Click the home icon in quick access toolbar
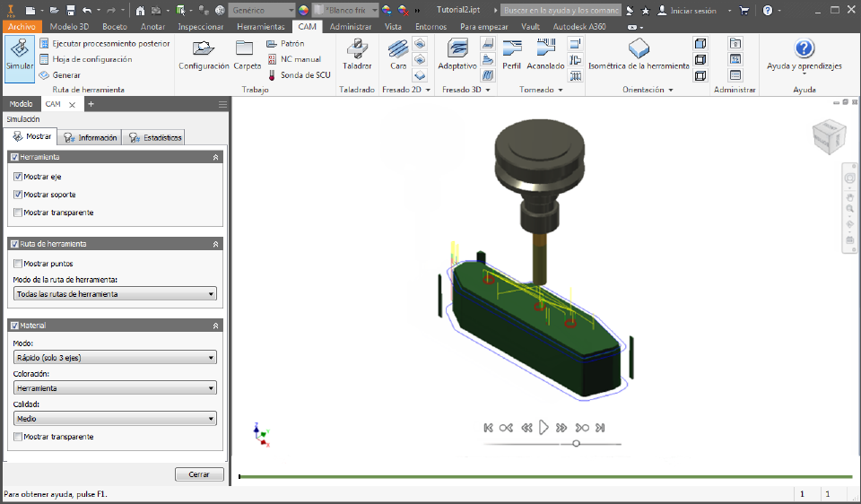The height and width of the screenshot is (504, 861). pyautogui.click(x=140, y=11)
